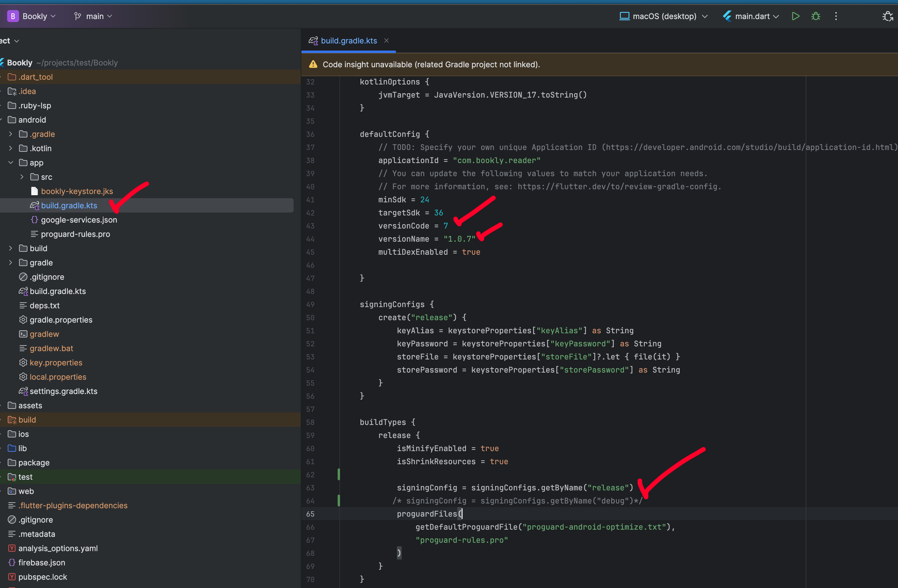This screenshot has height=588, width=898.
Task: Select the .idea folder
Action: (x=27, y=91)
